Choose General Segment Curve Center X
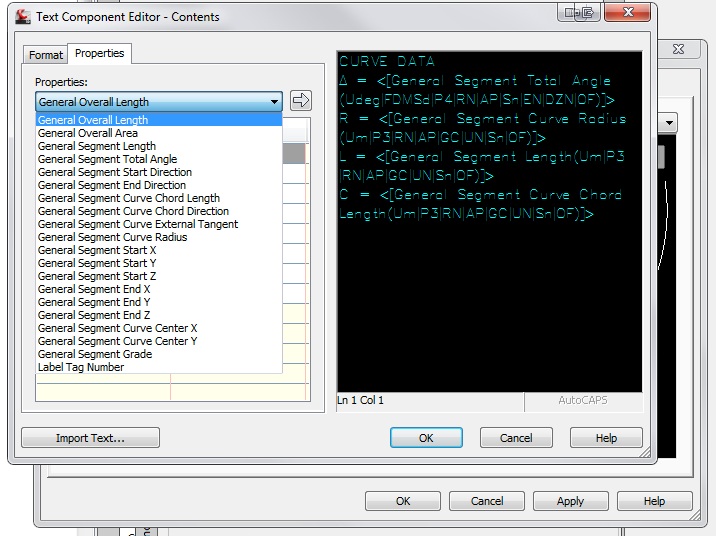This screenshot has height=536, width=716. pos(158,328)
